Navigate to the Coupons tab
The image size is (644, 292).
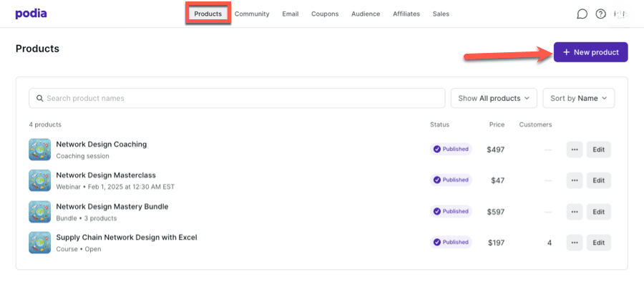coord(325,14)
